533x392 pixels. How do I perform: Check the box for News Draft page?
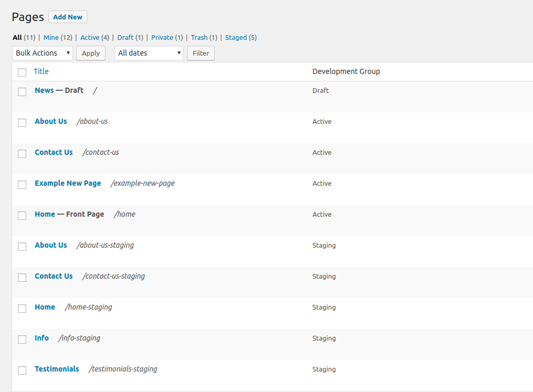click(x=22, y=92)
